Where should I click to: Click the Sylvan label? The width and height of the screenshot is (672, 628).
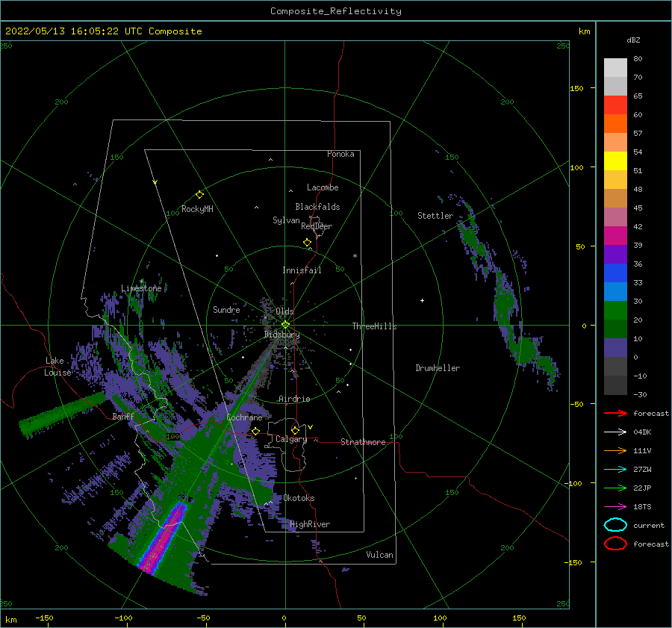[286, 220]
